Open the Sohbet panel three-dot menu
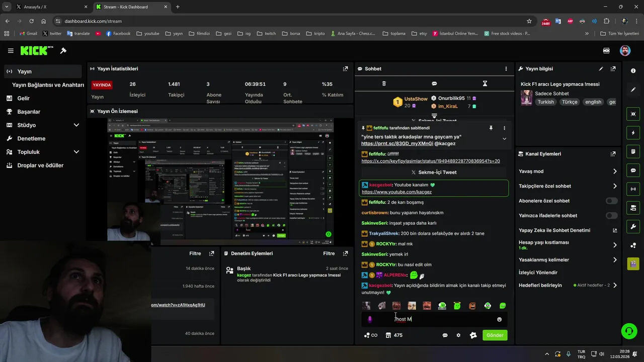The height and width of the screenshot is (362, 644). tap(506, 69)
